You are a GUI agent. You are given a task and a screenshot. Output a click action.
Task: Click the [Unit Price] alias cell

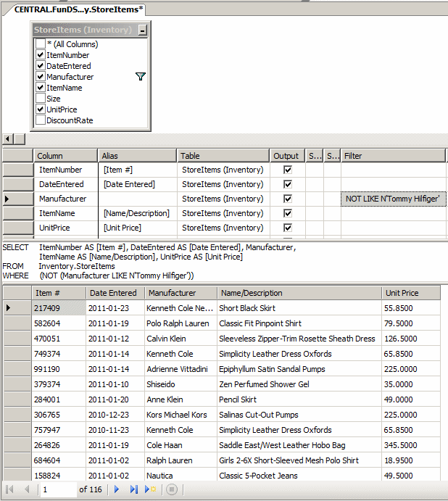click(x=138, y=228)
